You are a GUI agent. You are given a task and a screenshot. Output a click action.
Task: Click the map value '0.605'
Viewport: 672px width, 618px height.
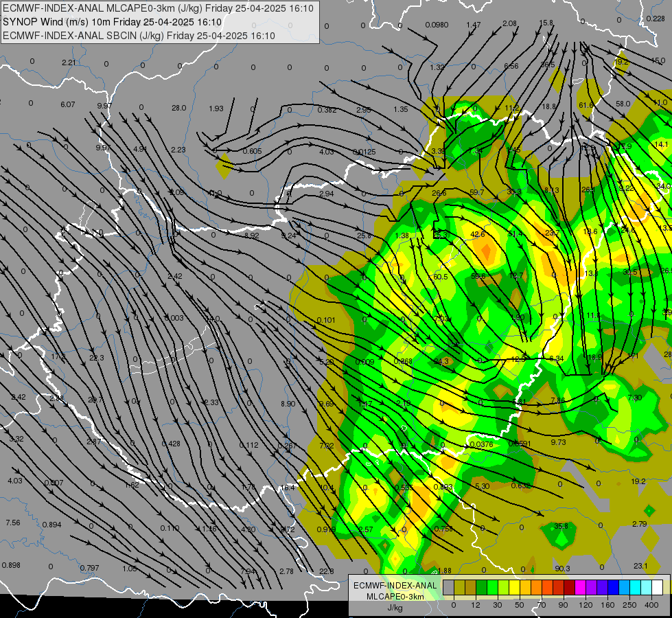click(252, 151)
